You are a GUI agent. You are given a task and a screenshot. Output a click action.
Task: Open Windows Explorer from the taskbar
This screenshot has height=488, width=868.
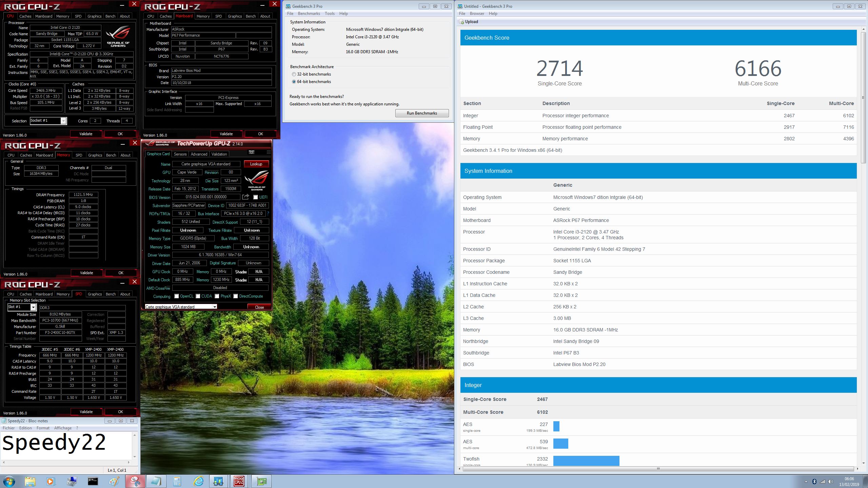point(30,481)
